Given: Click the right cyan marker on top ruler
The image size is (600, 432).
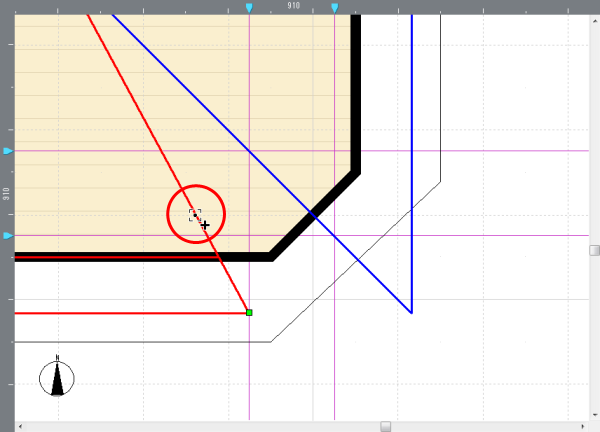Looking at the screenshot, I should (x=334, y=8).
